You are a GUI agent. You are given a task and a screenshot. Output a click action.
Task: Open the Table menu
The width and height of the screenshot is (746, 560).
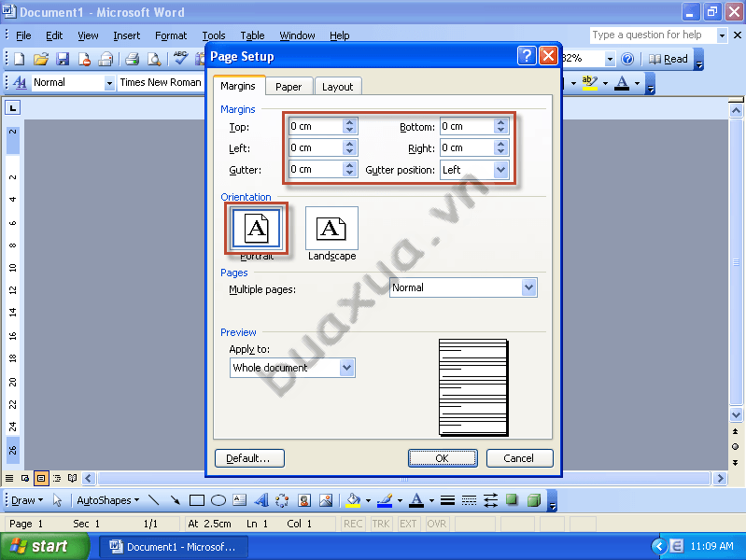tap(252, 35)
